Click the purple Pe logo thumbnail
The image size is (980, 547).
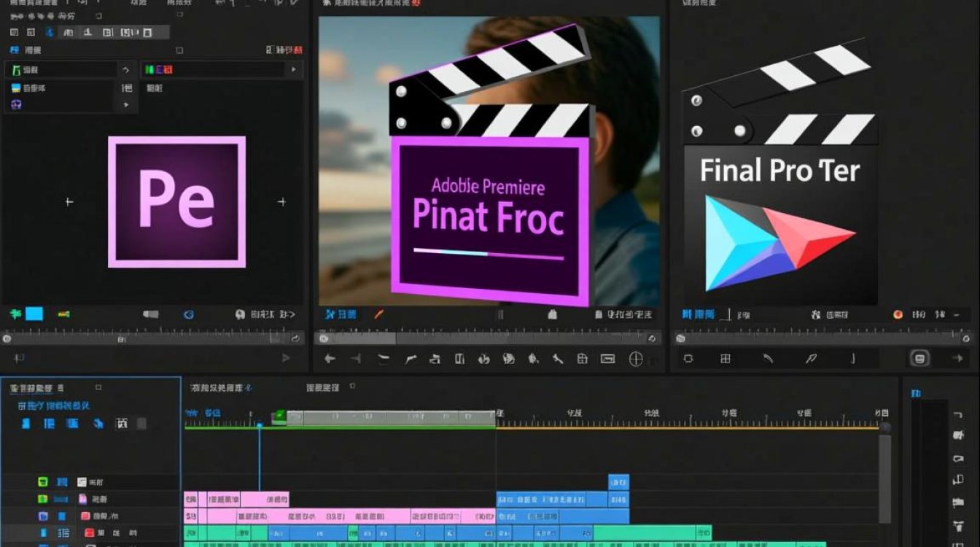[x=176, y=202]
